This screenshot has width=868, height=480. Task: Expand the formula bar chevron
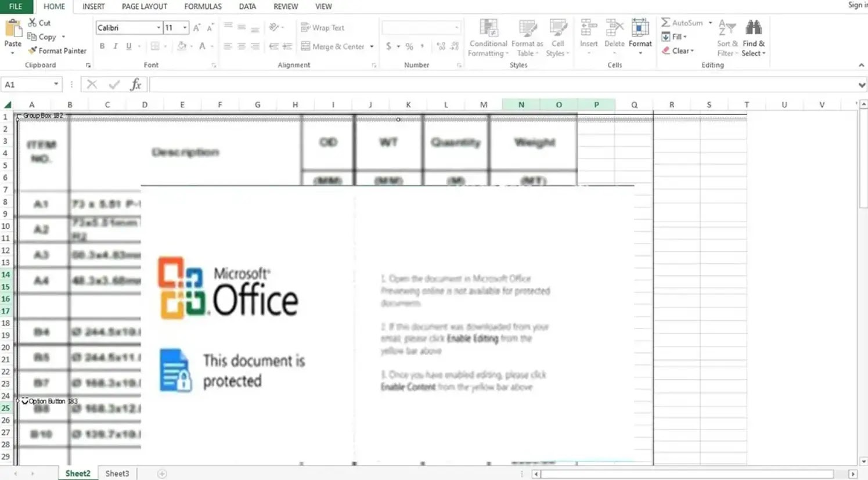[862, 85]
